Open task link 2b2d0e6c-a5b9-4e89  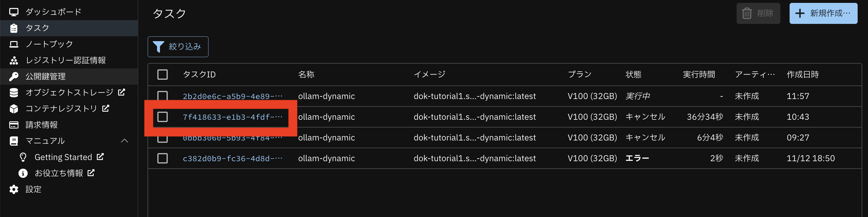pos(232,96)
